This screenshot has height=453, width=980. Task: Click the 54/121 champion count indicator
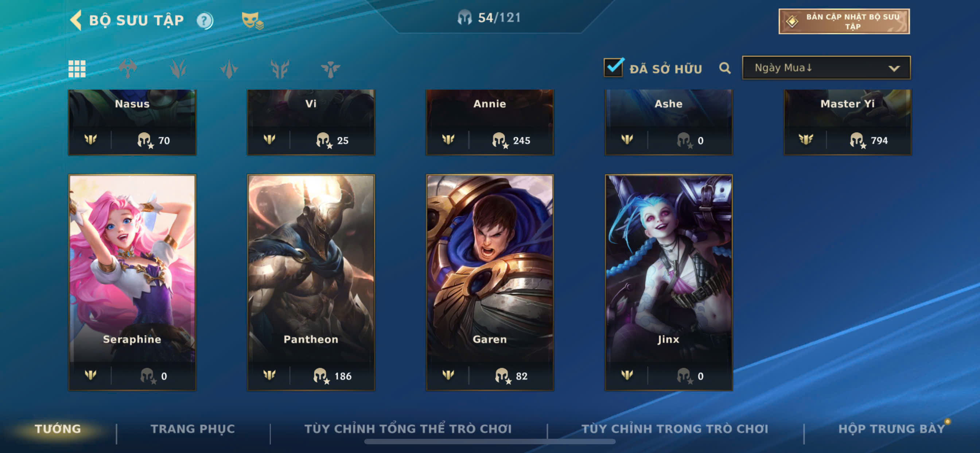[x=489, y=18]
